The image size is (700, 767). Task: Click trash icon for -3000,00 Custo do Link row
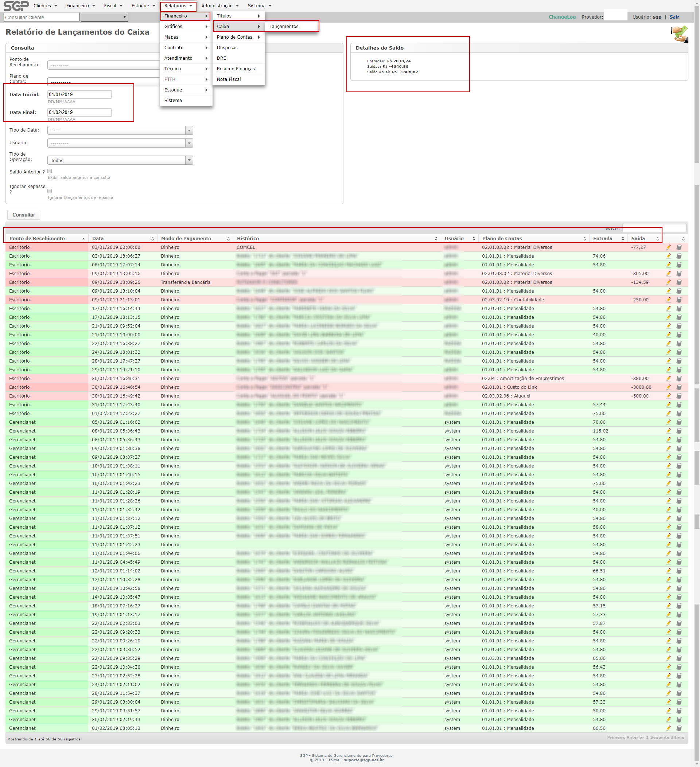[679, 387]
